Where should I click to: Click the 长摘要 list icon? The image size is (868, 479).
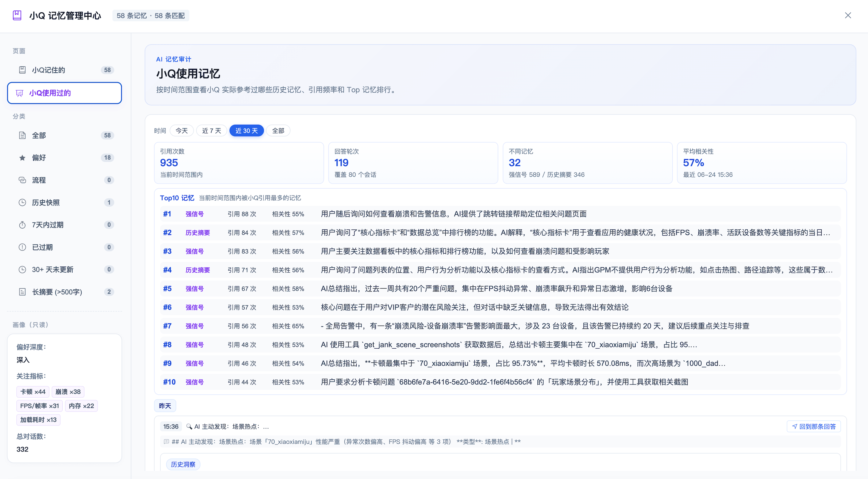(22, 292)
